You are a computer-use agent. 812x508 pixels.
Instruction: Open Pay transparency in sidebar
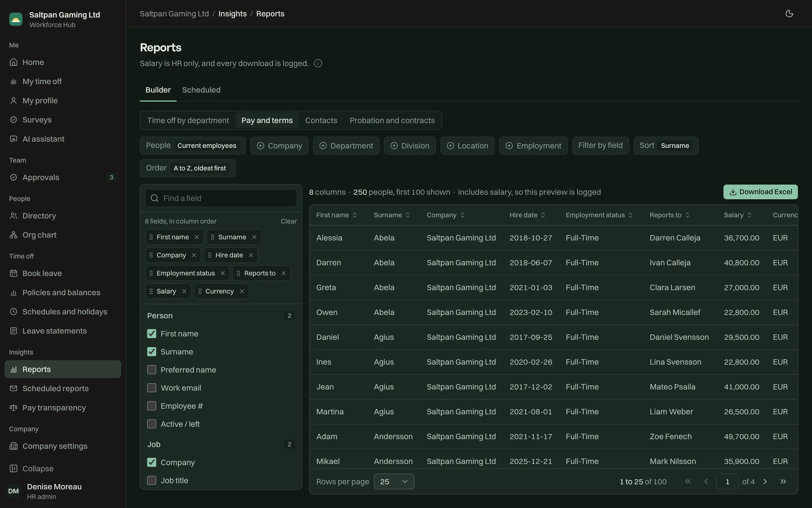(63, 407)
